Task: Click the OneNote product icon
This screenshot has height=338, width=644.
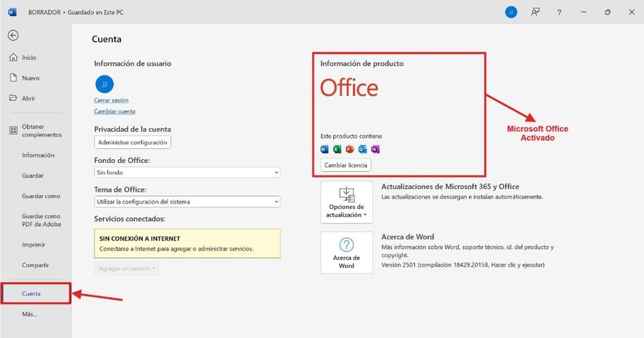Action: tap(375, 149)
